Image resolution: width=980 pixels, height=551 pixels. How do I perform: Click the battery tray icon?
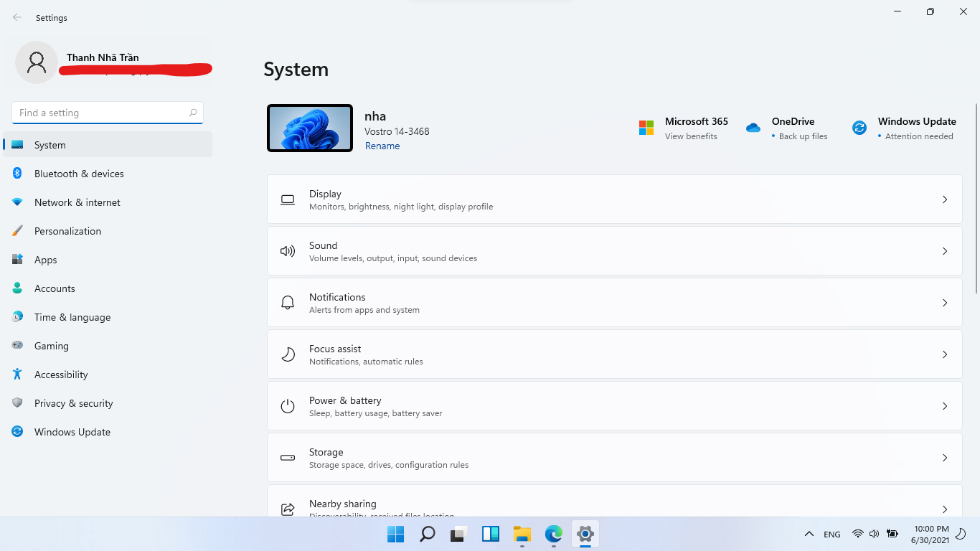[x=892, y=534]
